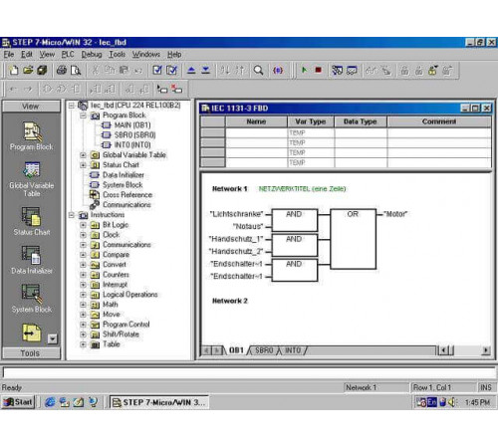Screen dimensions: 498x448
Task: Click the Compile All toolbar icon
Action: [x=172, y=70]
